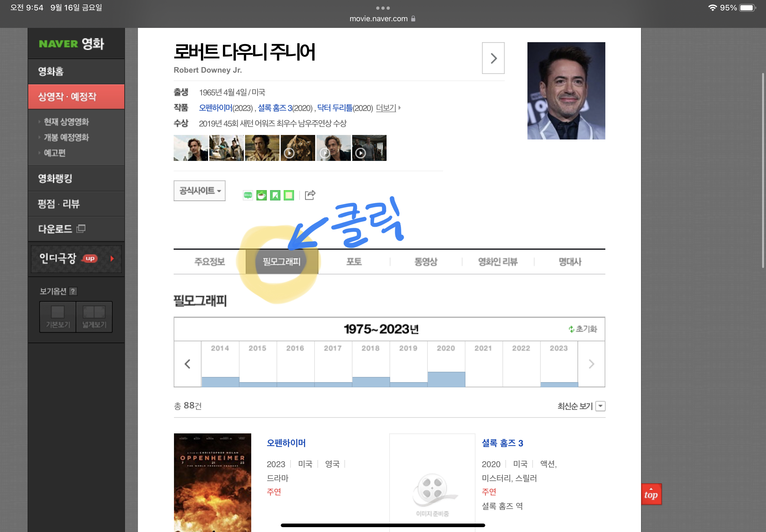Image resolution: width=766 pixels, height=532 pixels.
Task: Select 넓게보기 wide view option
Action: (x=94, y=317)
